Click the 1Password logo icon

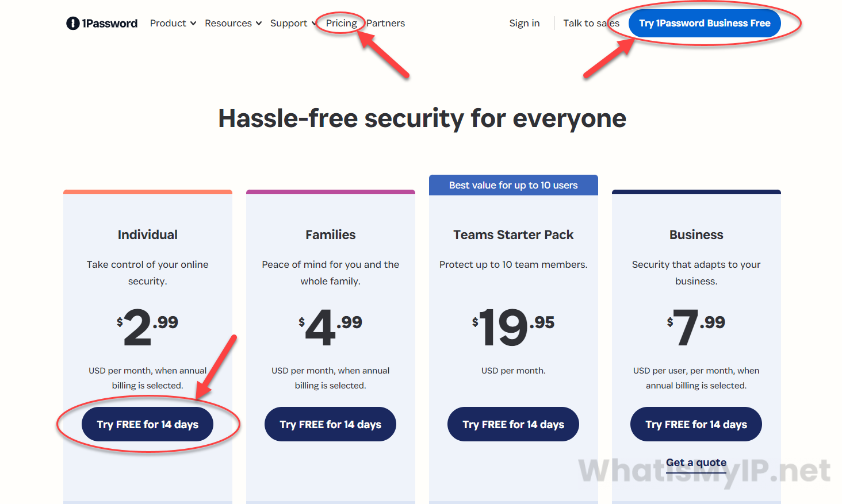pyautogui.click(x=73, y=23)
